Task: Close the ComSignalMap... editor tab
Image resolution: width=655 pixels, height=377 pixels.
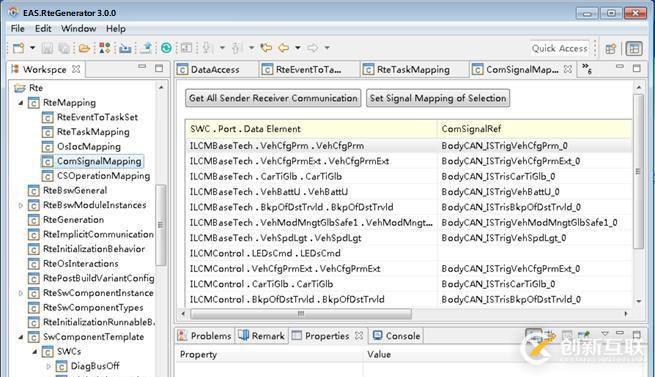Action: (x=568, y=69)
